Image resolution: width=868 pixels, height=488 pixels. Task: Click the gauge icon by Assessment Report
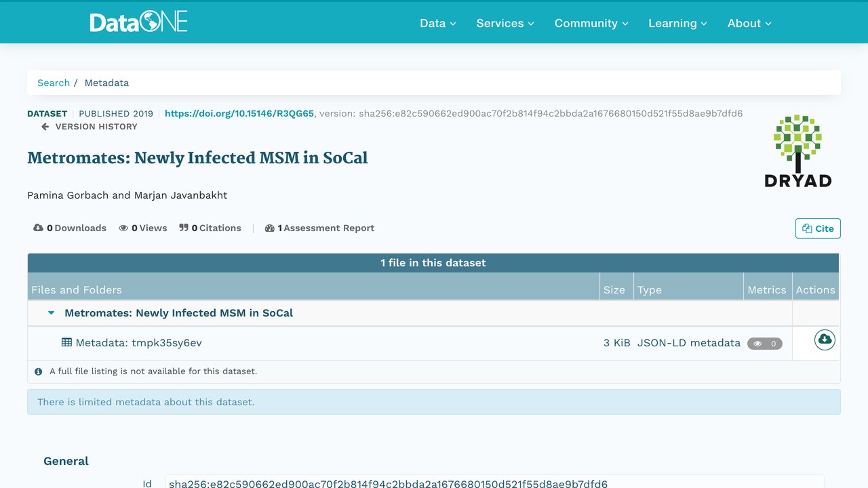point(270,228)
